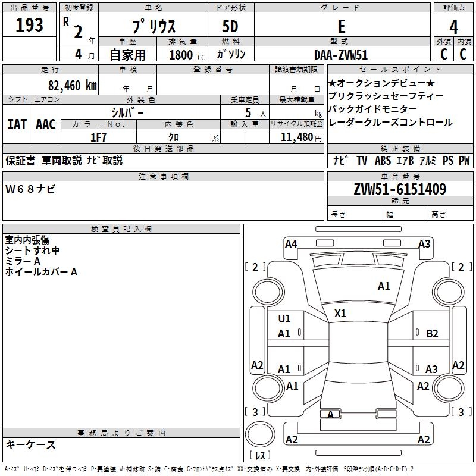Select PS in the equipment row
Image resolution: width=476 pixels, height=476 pixels.
448,161
